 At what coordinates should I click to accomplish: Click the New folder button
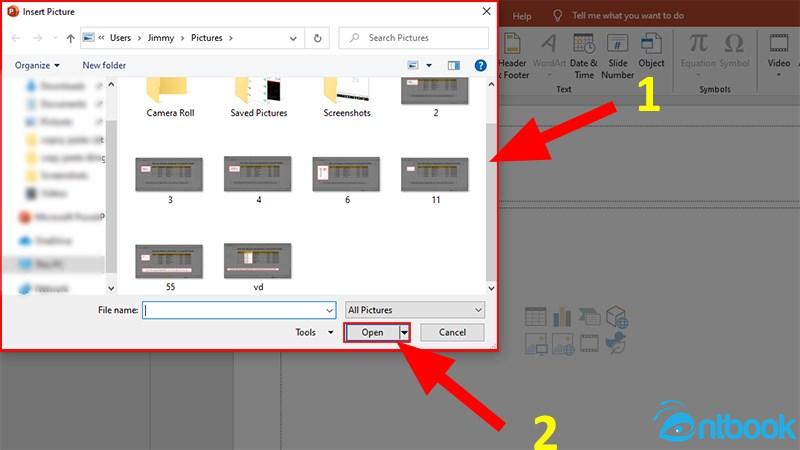coord(104,65)
